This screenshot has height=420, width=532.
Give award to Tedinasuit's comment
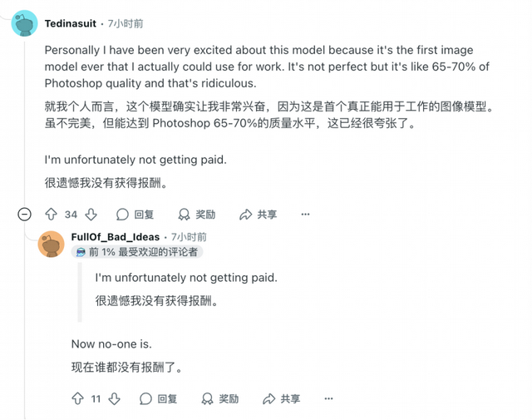[x=196, y=215]
